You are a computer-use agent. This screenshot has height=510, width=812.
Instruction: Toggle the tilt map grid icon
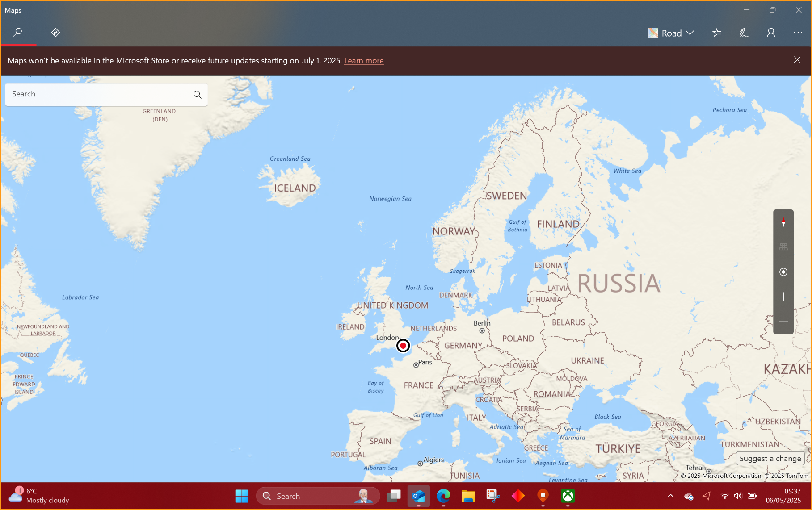point(783,247)
